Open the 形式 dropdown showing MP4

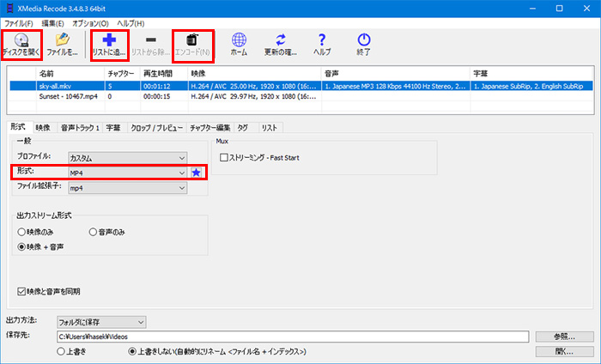[127, 173]
